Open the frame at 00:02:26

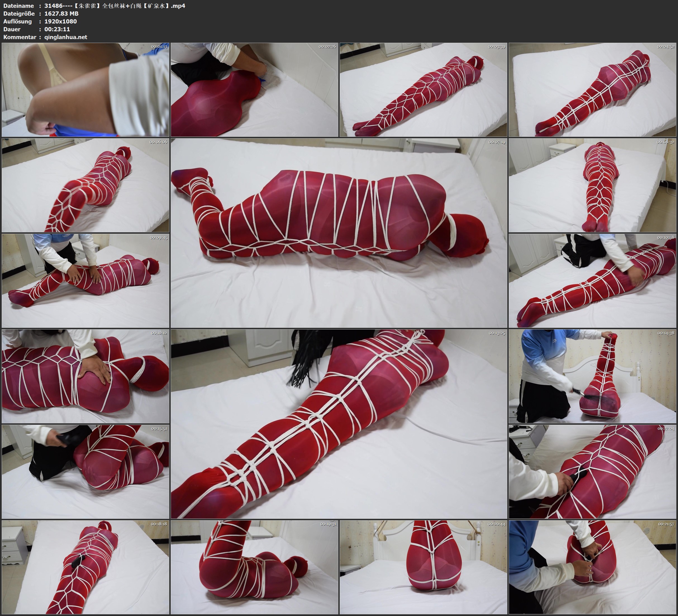point(254,90)
